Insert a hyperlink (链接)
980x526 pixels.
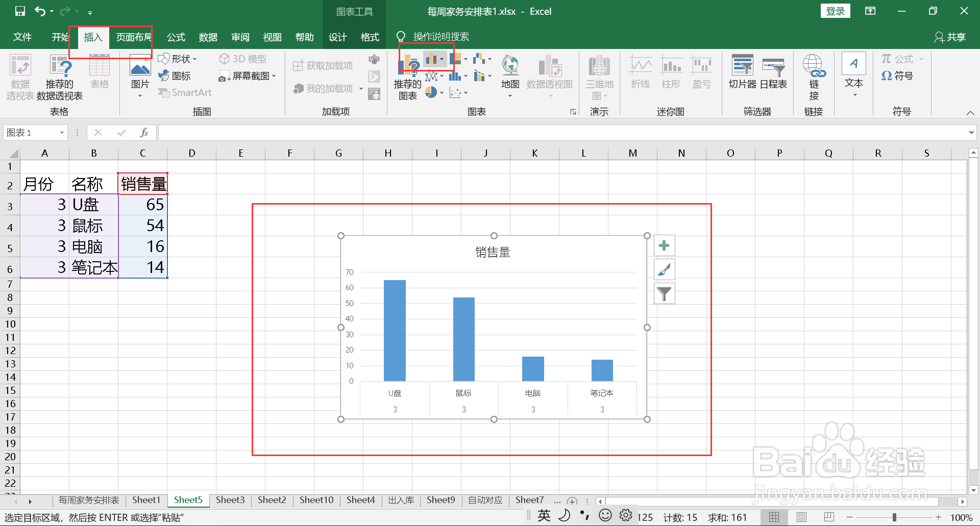click(x=814, y=78)
